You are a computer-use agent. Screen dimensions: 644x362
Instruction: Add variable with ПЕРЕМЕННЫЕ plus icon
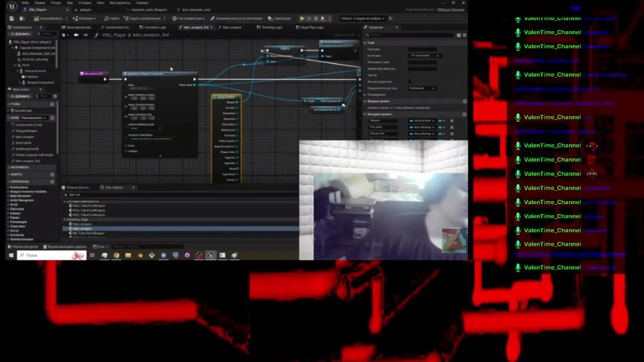[52, 182]
